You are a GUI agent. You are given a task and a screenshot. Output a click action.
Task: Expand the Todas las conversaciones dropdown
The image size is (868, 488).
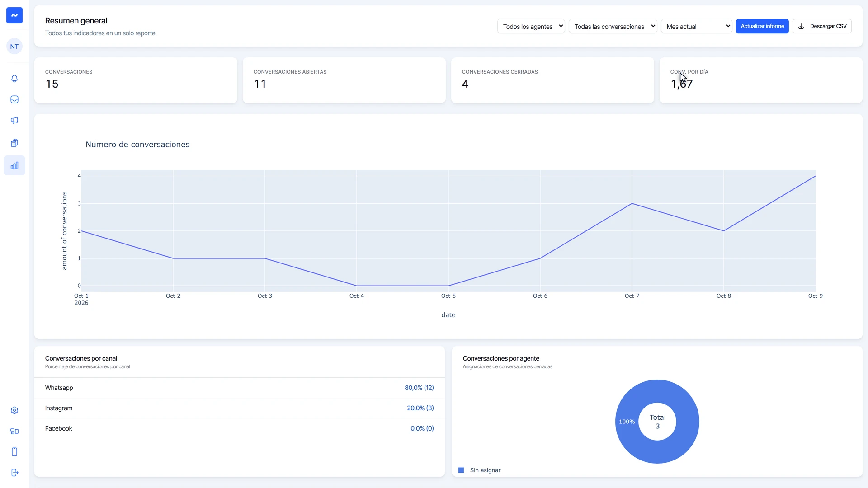pyautogui.click(x=613, y=26)
